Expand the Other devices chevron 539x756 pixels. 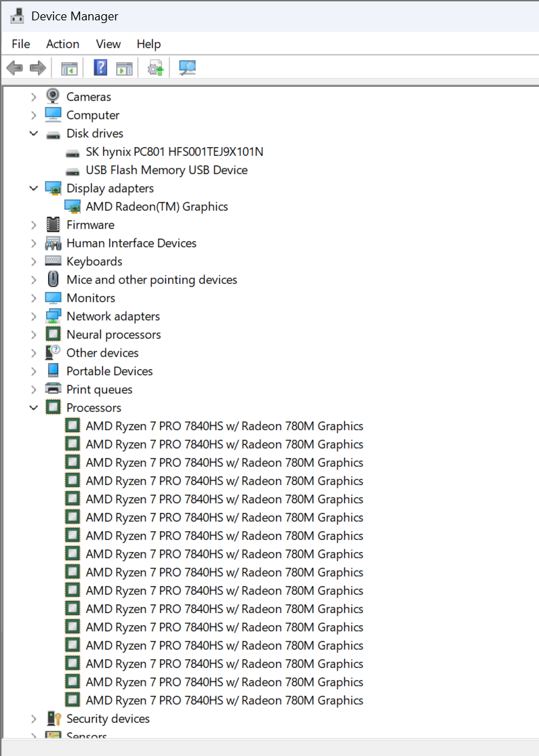click(33, 354)
